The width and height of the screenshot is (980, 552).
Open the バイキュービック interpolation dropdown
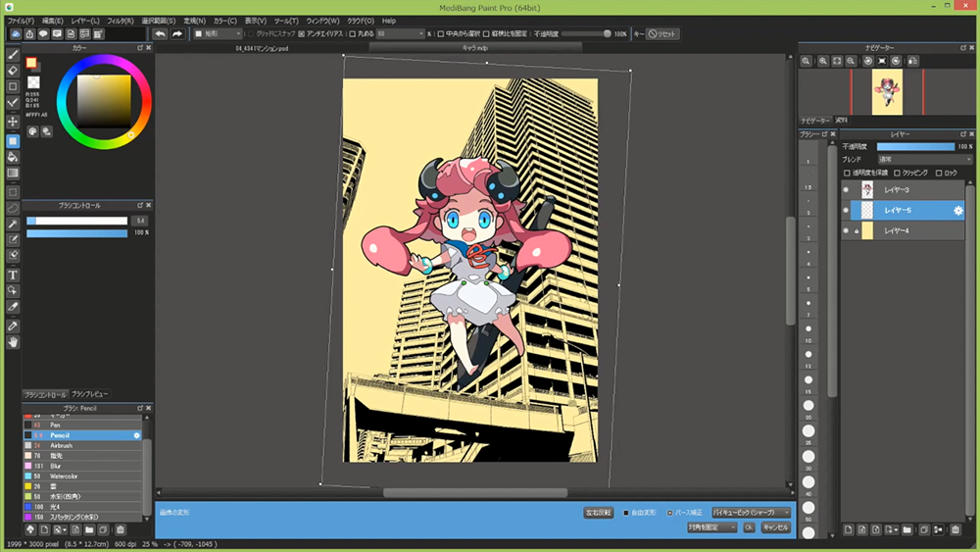(x=751, y=513)
